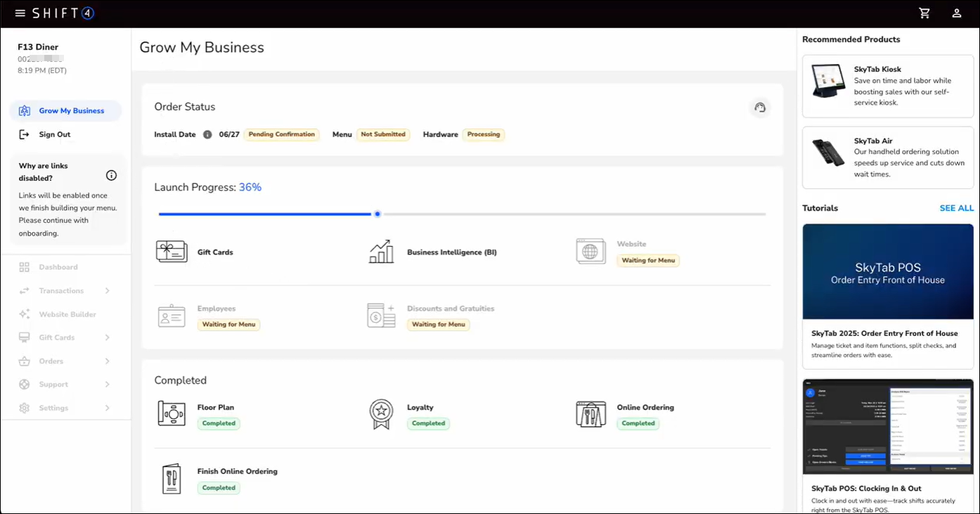Expand the Settings sidebar chevron
This screenshot has height=514, width=980.
pyautogui.click(x=107, y=409)
